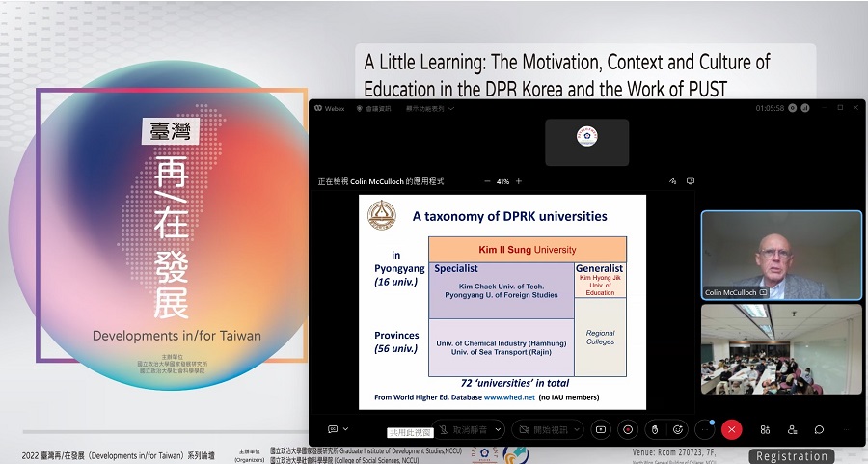Click the 41% zoom level value
This screenshot has width=868, height=464.
[x=502, y=181]
